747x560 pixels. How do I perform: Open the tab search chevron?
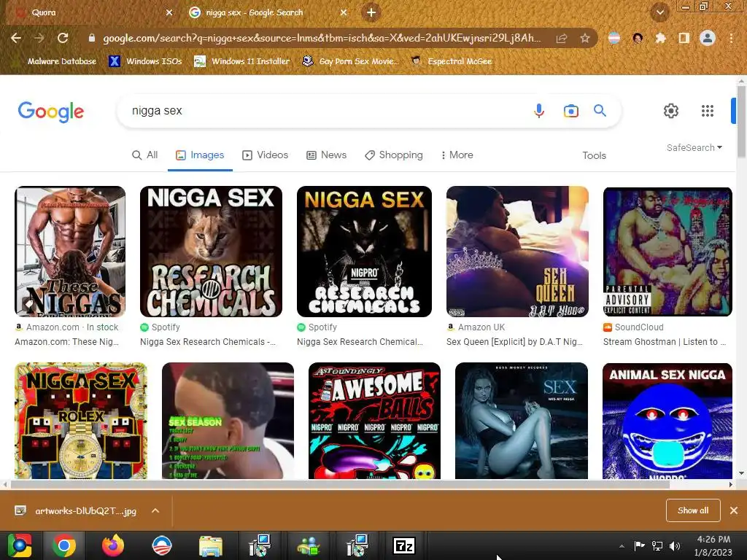[x=659, y=12]
